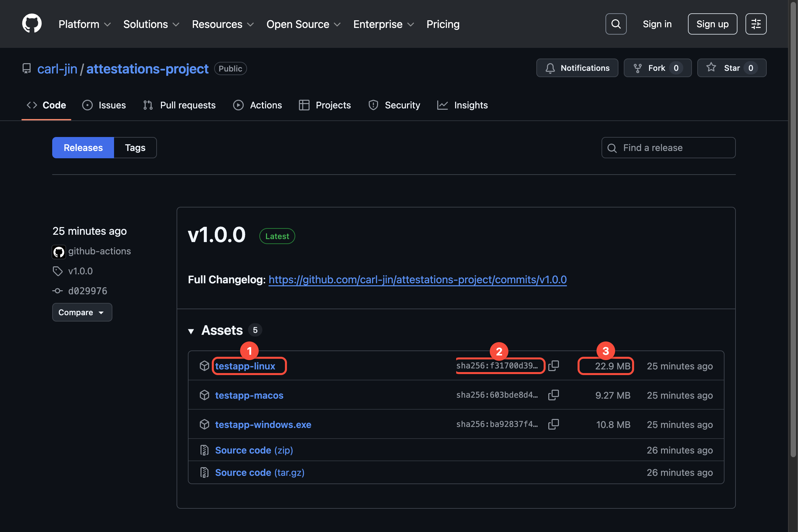798x532 pixels.
Task: Open the Pricing menu item
Action: point(443,24)
